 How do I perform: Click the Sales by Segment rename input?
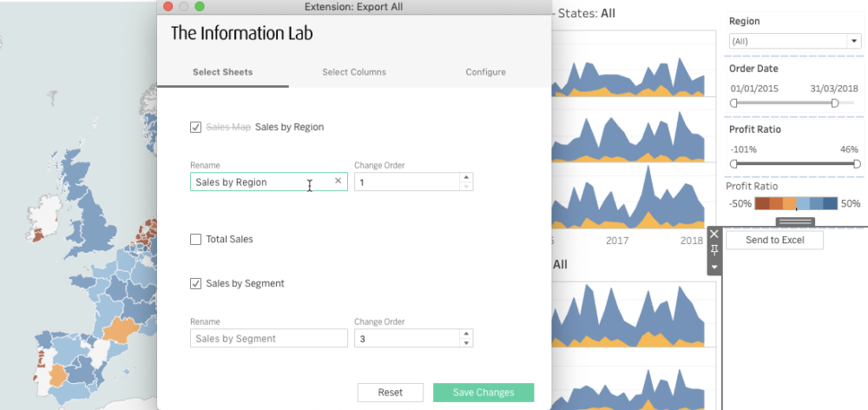click(268, 339)
